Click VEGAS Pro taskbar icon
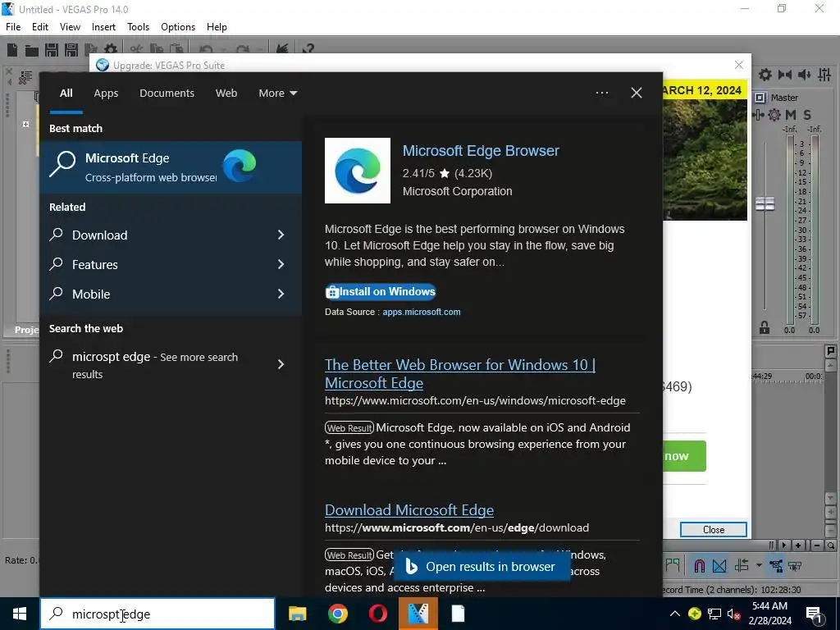Screen dimensions: 840x630 click(x=418, y=614)
